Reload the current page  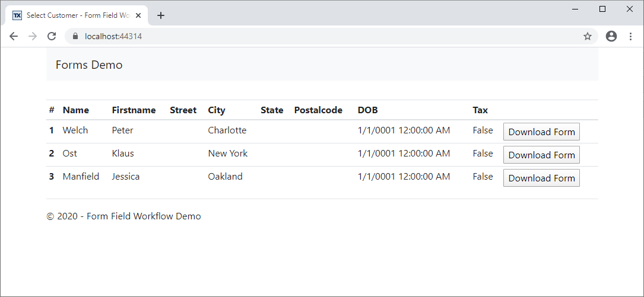click(x=51, y=36)
